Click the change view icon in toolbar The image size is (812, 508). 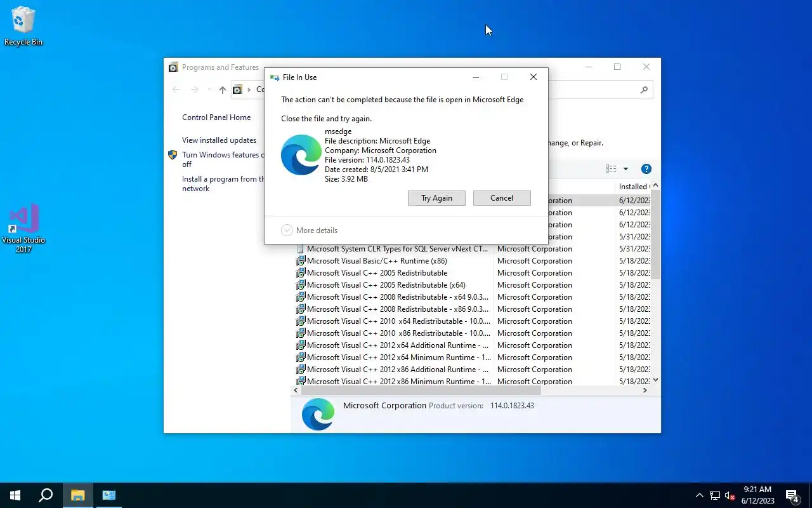coord(611,169)
